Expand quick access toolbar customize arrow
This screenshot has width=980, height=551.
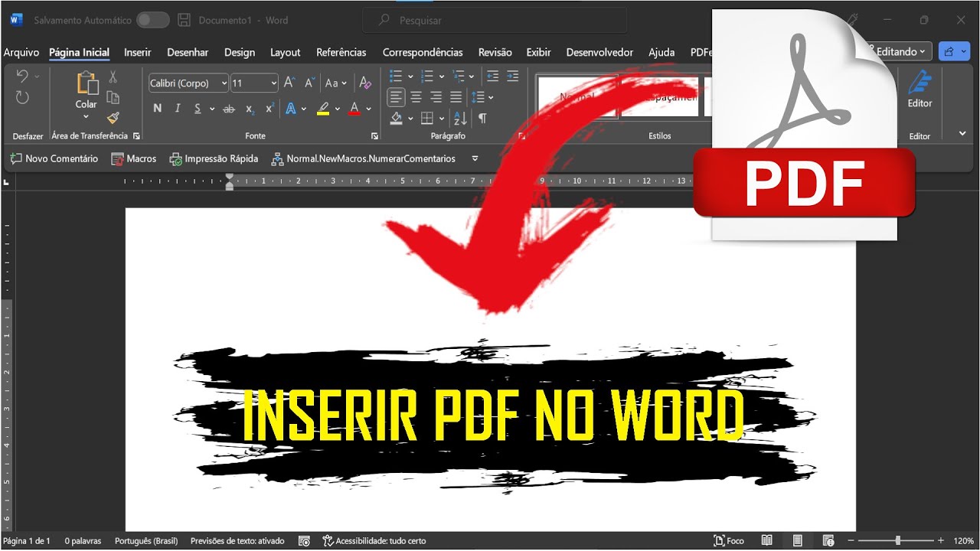pos(475,158)
